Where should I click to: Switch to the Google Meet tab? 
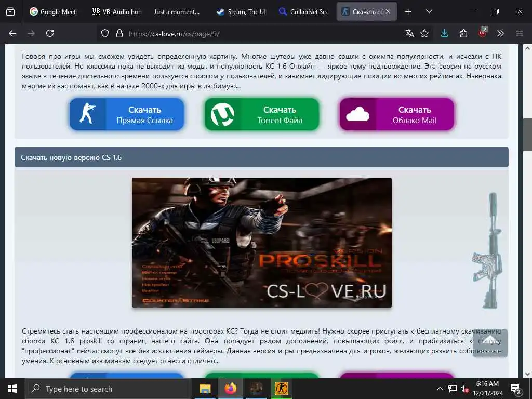click(x=53, y=11)
